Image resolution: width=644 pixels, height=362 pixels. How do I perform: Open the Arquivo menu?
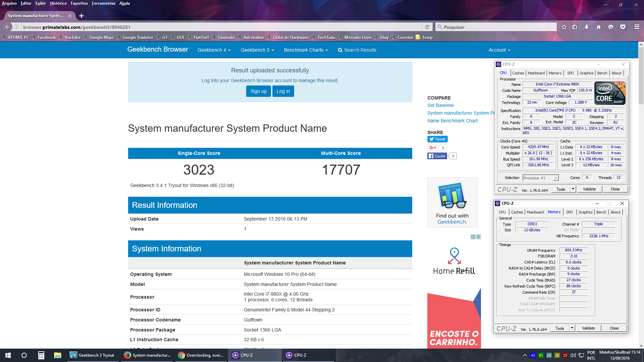tap(9, 3)
